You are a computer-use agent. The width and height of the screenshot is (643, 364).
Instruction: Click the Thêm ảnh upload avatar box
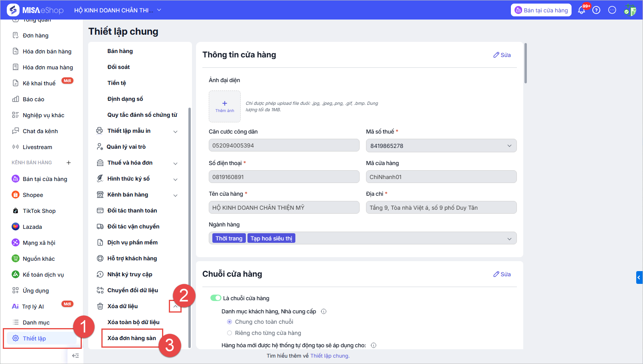click(225, 106)
